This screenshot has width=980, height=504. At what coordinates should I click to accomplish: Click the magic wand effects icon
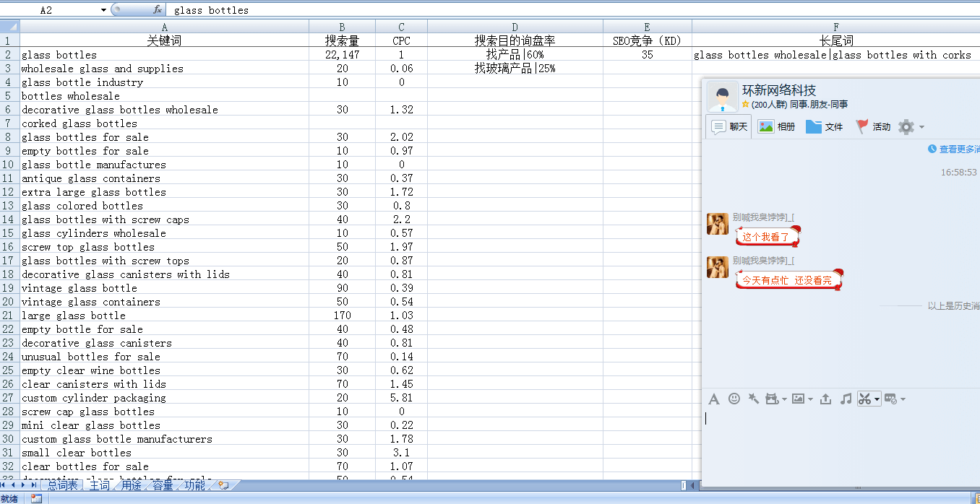coord(753,399)
